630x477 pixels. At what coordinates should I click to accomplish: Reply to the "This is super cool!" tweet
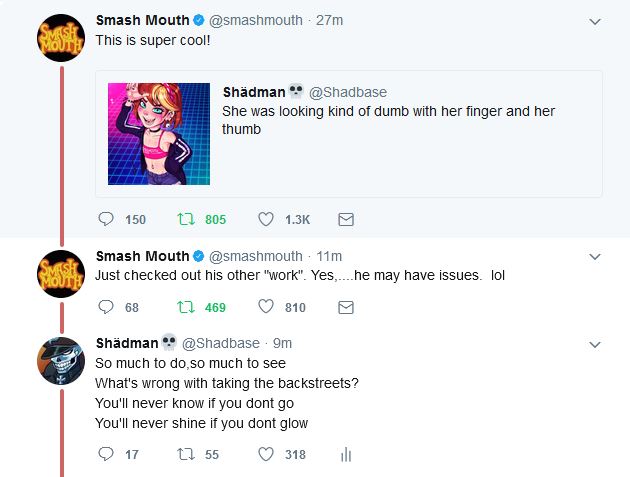[106, 219]
